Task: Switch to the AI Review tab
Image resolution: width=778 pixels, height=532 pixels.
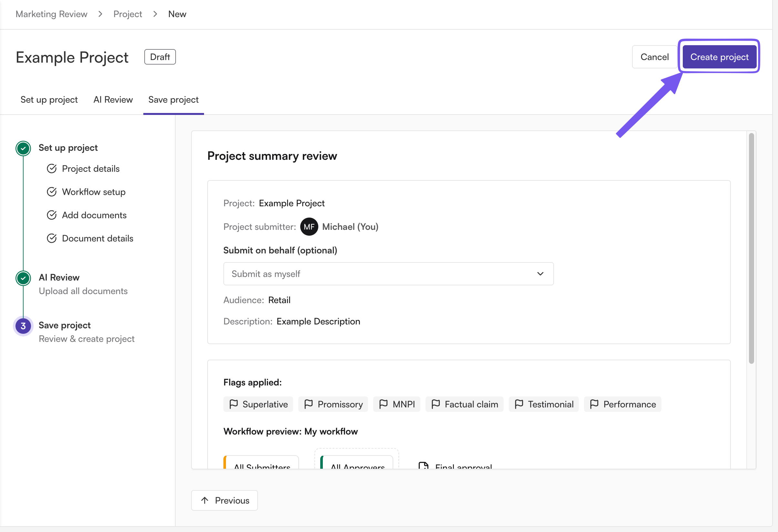Action: (x=113, y=100)
